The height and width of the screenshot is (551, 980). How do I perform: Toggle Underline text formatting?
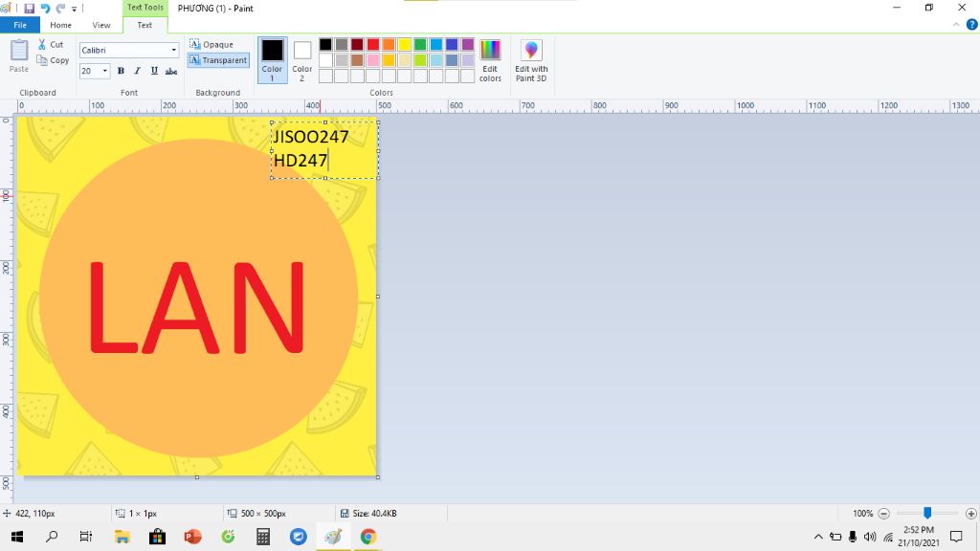[154, 71]
